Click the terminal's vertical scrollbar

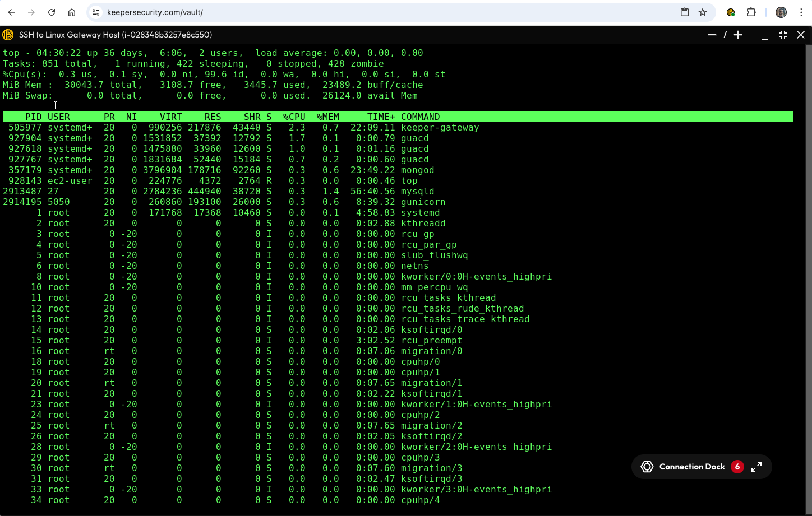808,224
